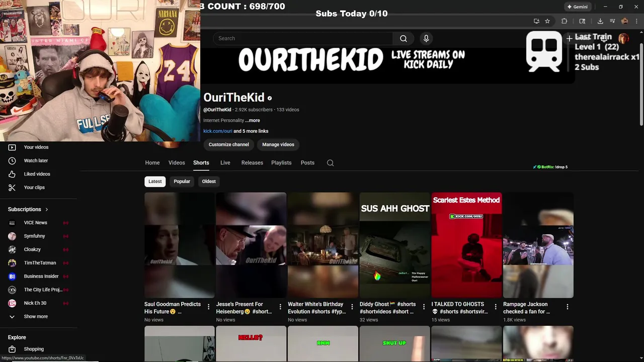
Task: Switch to the Live tab
Action: point(225,163)
